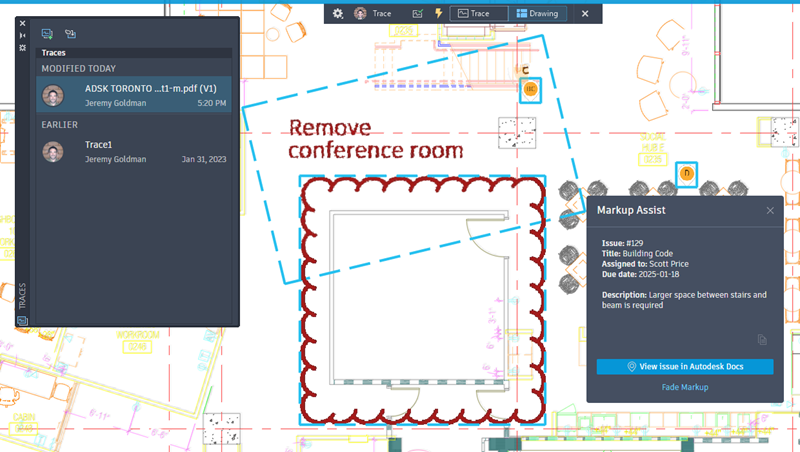Create a new trace with palette icon

(47, 34)
